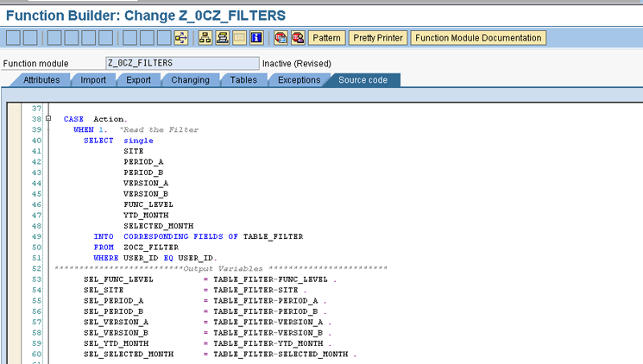The width and height of the screenshot is (643, 364).
Task: Click the Function module name field
Action: (182, 63)
